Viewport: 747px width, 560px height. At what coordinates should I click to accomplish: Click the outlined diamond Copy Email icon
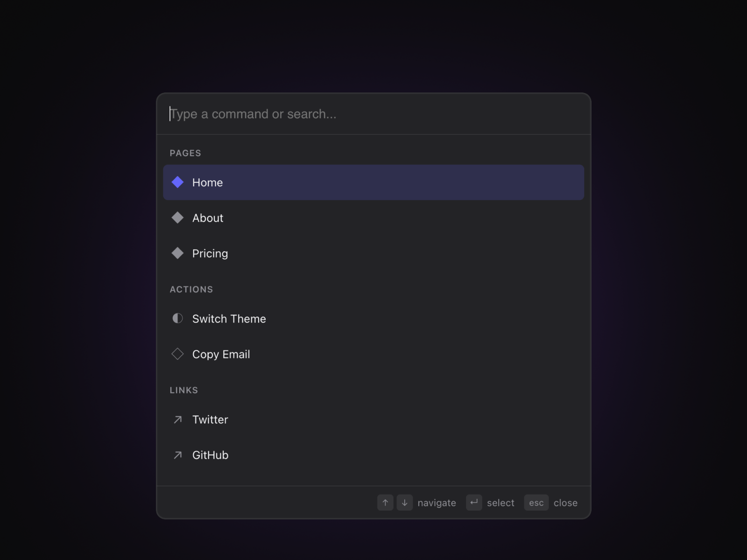[x=177, y=354]
